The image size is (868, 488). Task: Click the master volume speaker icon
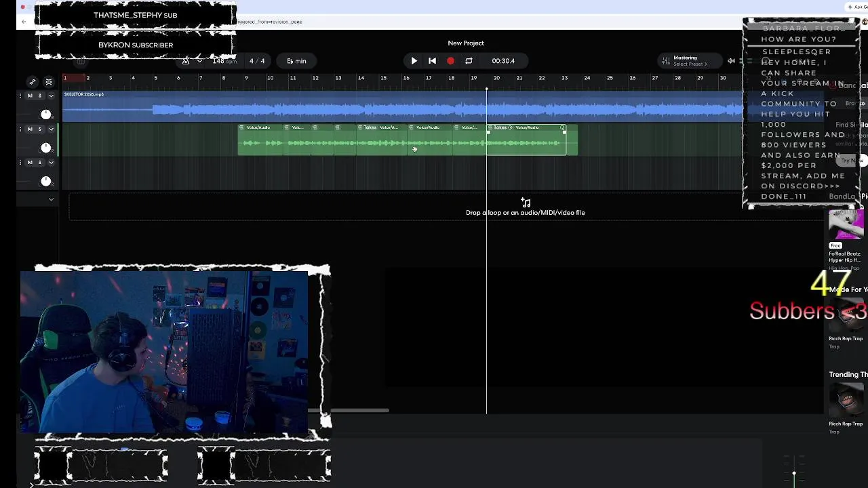(x=731, y=61)
